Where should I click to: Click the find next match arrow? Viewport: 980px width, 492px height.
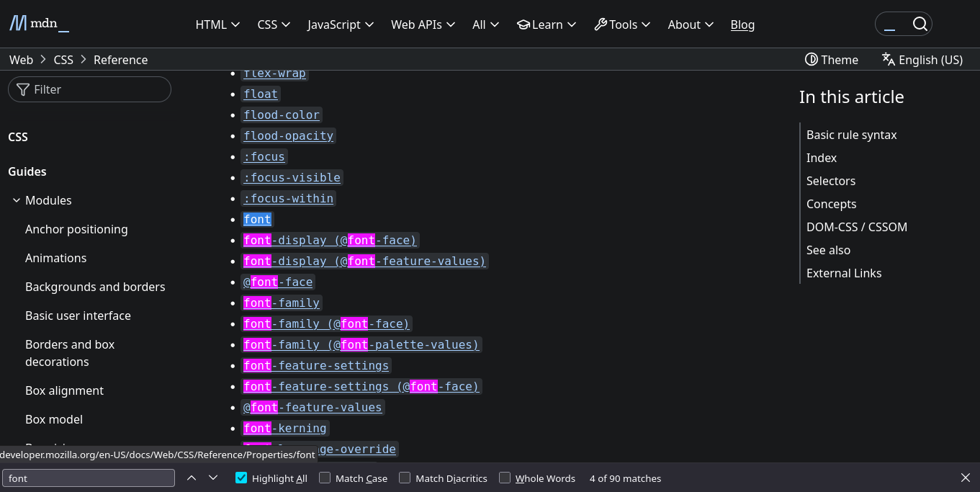[x=213, y=478]
